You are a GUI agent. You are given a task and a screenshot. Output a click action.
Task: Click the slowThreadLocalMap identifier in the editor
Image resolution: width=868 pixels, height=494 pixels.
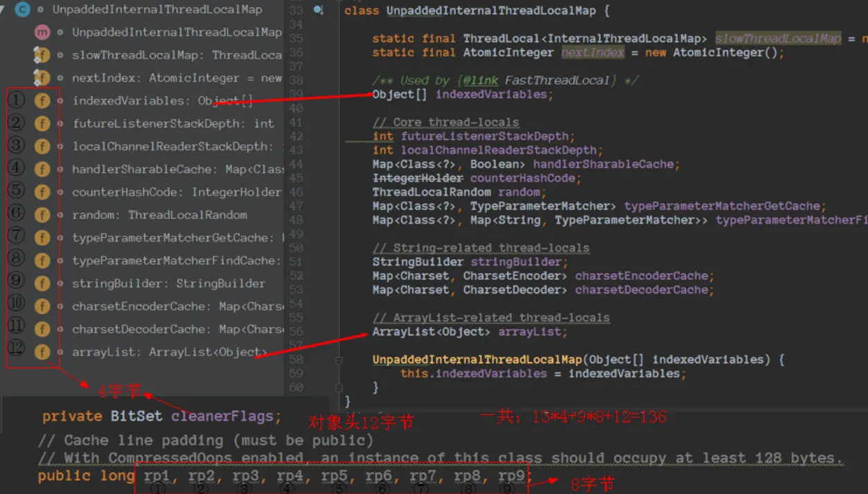pos(777,39)
